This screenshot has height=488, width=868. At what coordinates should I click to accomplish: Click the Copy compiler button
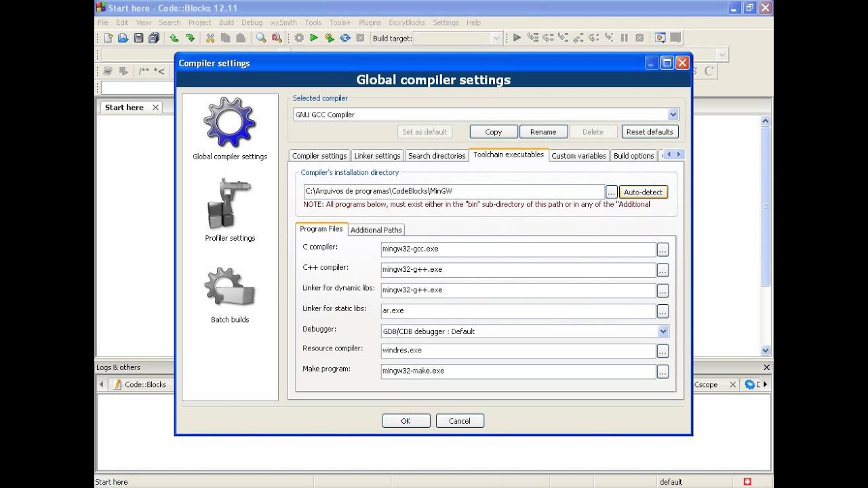tap(494, 131)
